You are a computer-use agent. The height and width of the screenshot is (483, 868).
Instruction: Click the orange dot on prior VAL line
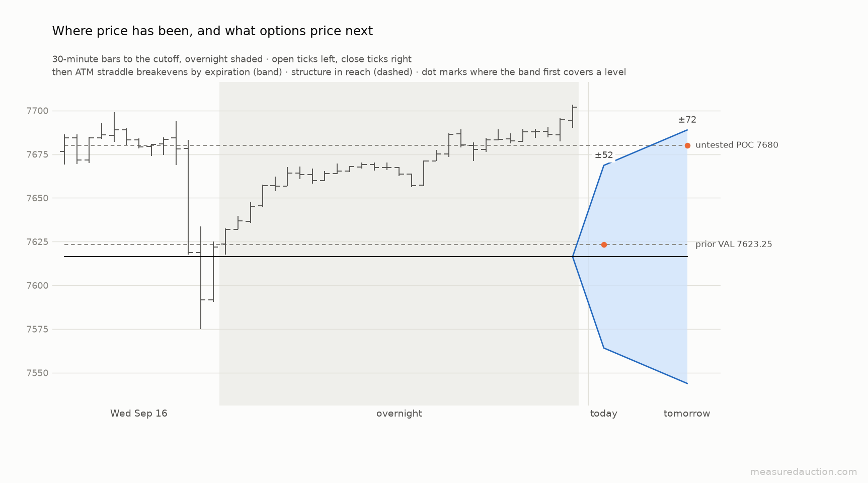(604, 245)
